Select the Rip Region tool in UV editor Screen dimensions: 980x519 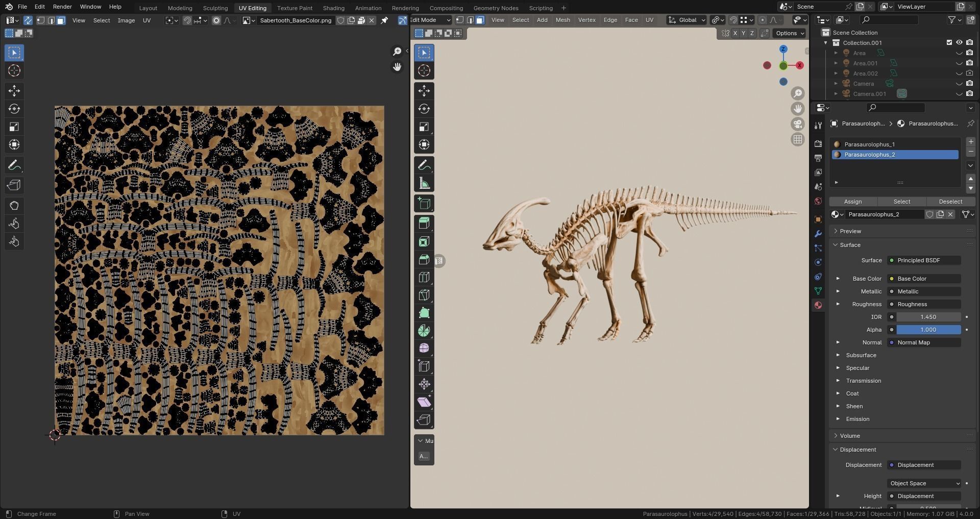pos(14,185)
